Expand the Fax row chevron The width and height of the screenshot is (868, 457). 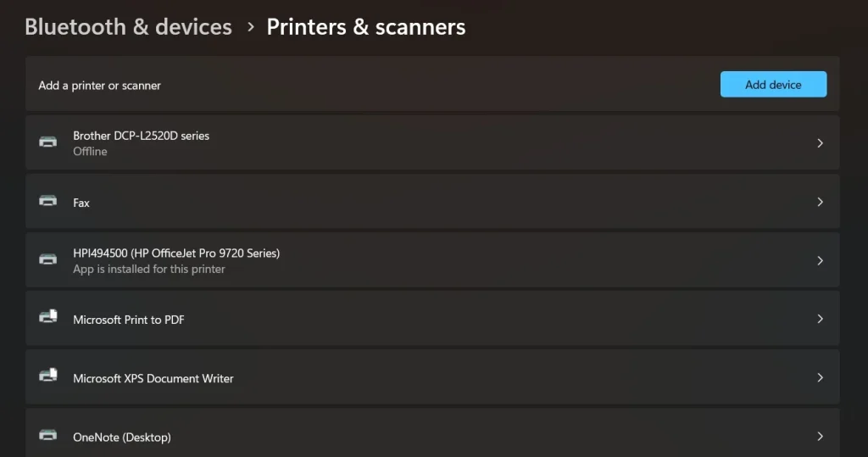pos(820,202)
